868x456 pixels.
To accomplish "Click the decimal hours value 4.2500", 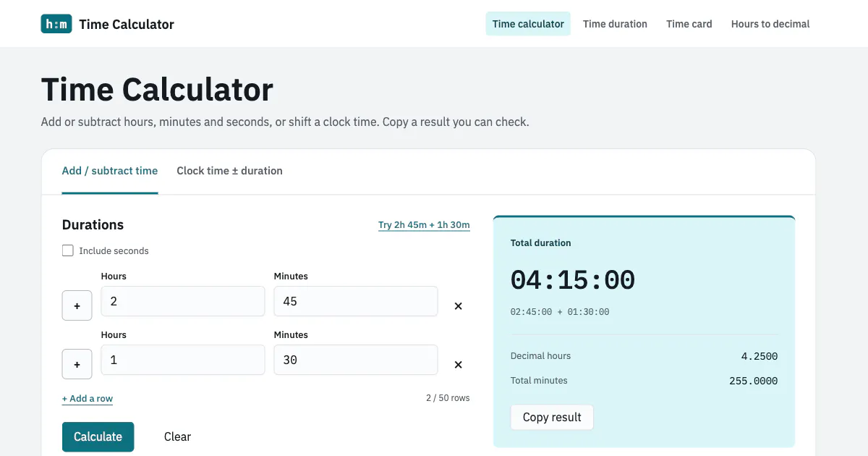I will point(759,356).
